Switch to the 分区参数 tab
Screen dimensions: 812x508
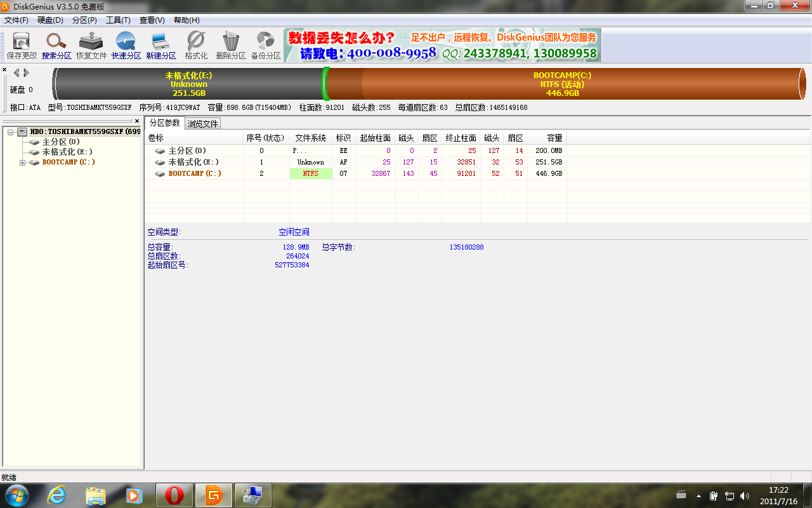[x=165, y=123]
